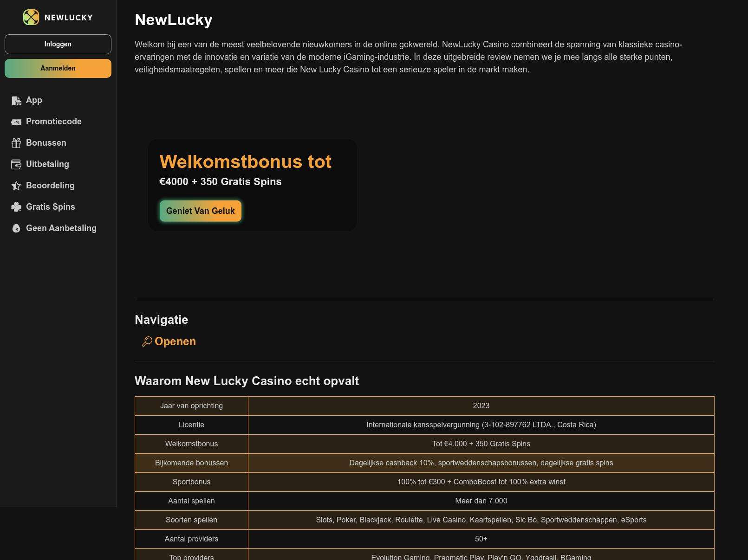
Task: Expand the Navigatie section via Openen
Action: tap(175, 341)
